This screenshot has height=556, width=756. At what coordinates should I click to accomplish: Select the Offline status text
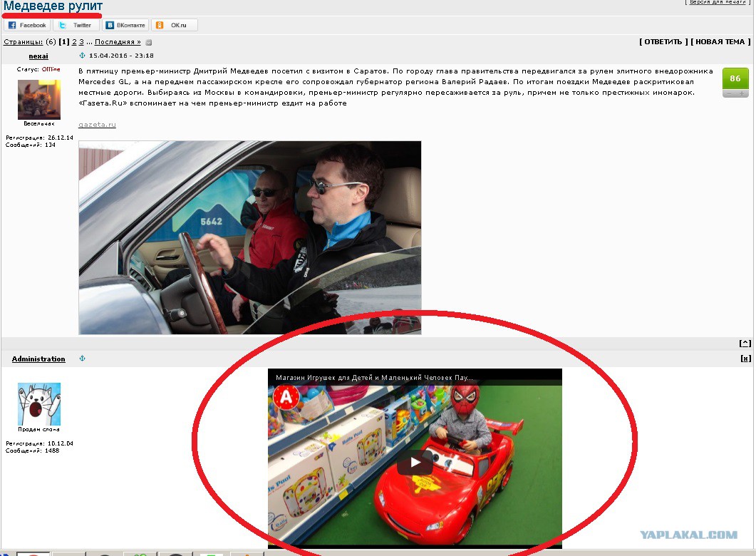coord(51,69)
